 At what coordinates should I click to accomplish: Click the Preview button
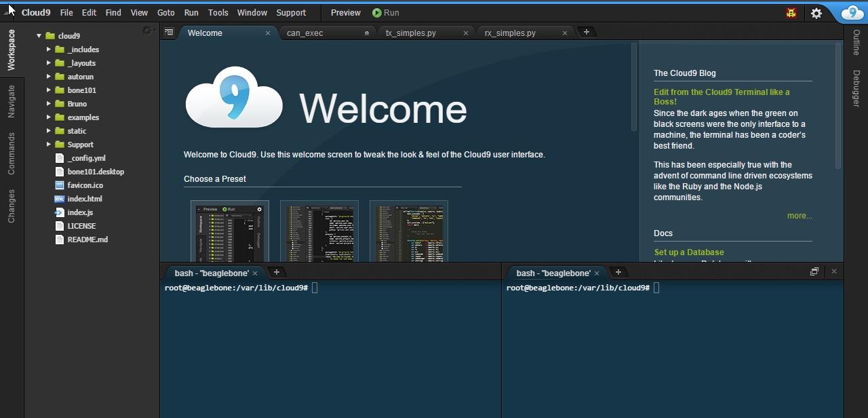pos(346,13)
